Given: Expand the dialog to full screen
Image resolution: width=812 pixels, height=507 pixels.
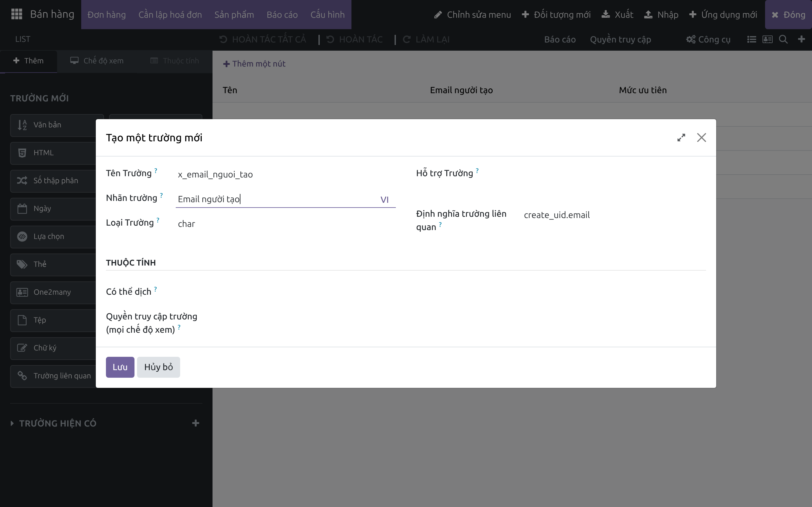Looking at the screenshot, I should tap(681, 138).
